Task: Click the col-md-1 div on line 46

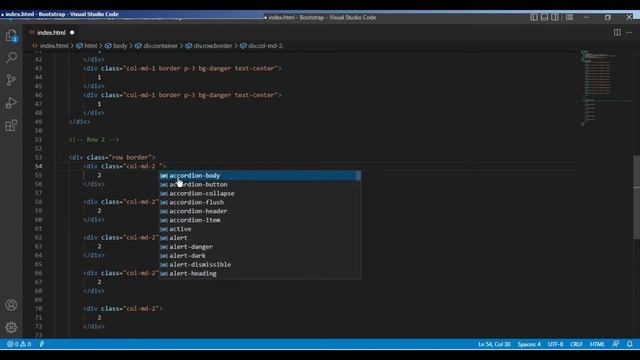Action: pos(182,95)
